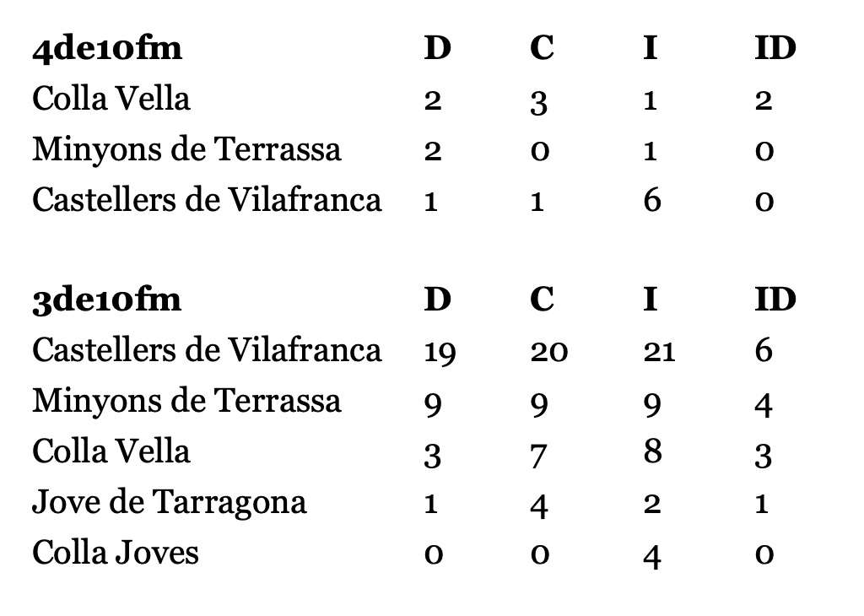This screenshot has width=864, height=616.
Task: Select Colla Vella in 4de10fm table
Action: 111,99
